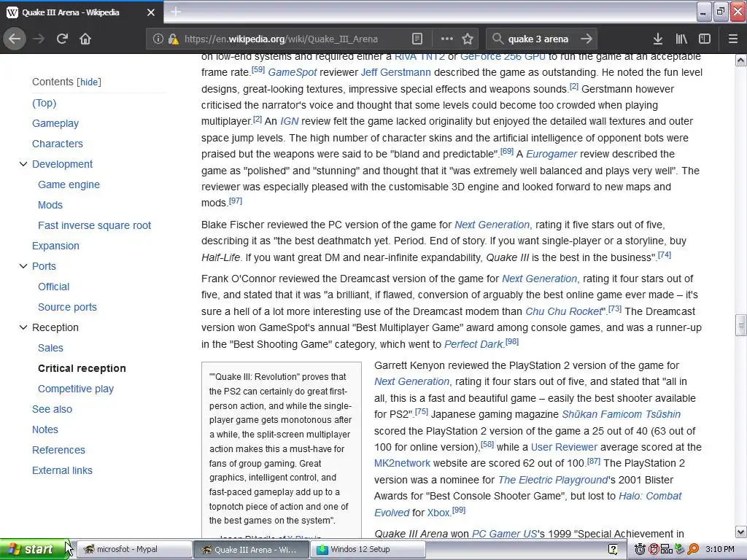This screenshot has width=747, height=560.
Task: Collapse the Reception section in contents
Action: [23, 327]
